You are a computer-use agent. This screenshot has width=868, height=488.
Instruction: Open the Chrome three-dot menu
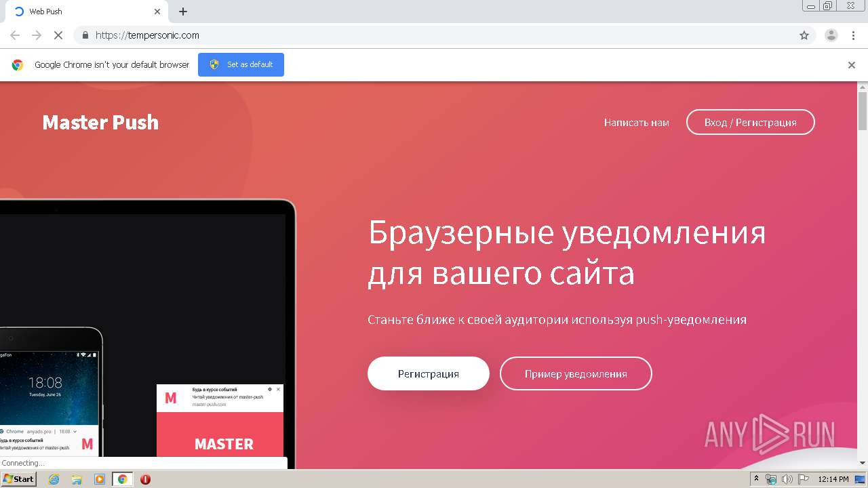(853, 35)
